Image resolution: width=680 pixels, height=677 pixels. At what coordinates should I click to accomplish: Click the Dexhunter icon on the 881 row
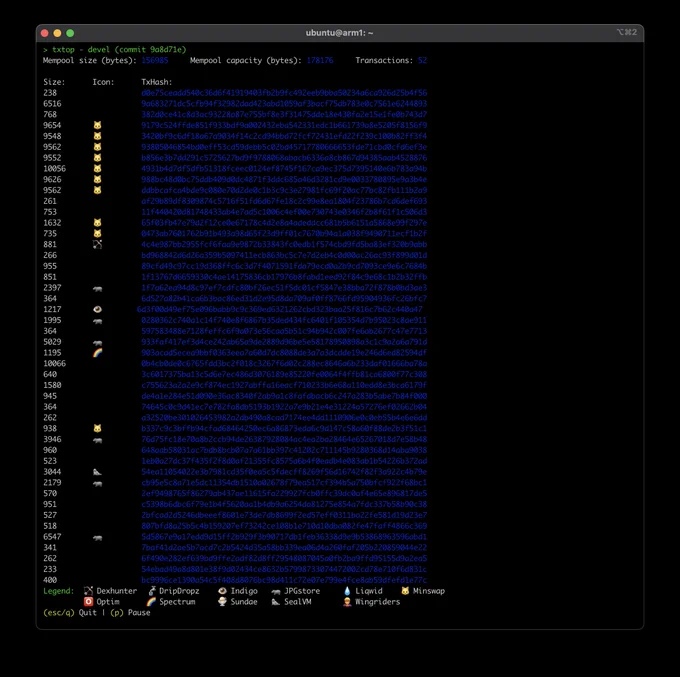click(x=98, y=244)
